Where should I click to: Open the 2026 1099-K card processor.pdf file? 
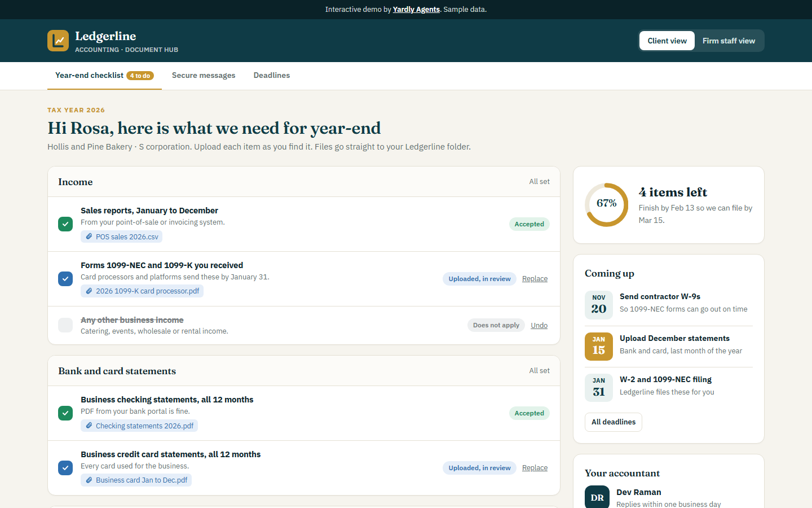tap(142, 291)
